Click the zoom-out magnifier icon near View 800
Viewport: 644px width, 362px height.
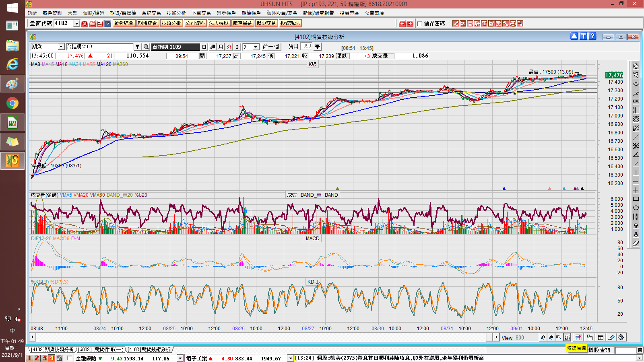click(x=551, y=337)
